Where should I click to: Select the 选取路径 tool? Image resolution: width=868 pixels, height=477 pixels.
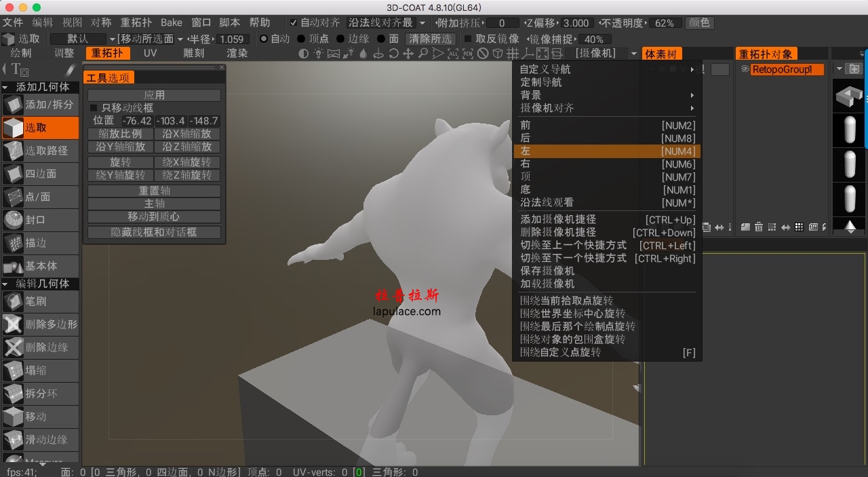click(40, 151)
